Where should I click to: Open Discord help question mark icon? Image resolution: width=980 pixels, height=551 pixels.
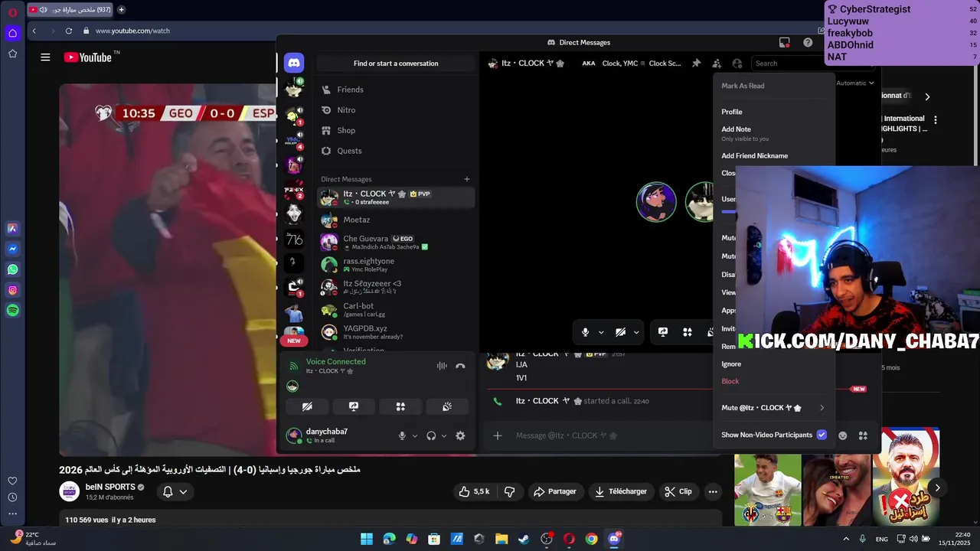808,43
